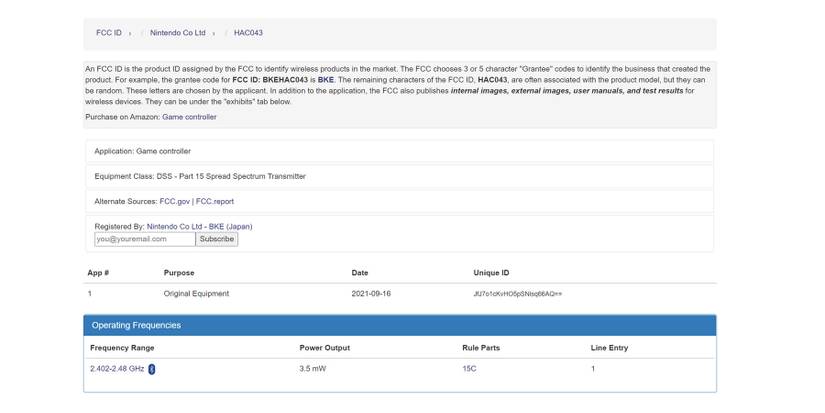Visit the FCC.report alternate source
The image size is (825, 413).
click(x=215, y=201)
